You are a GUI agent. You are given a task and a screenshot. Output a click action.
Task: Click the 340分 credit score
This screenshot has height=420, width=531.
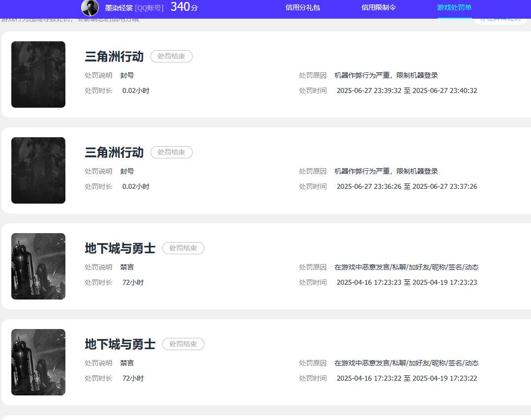184,7
